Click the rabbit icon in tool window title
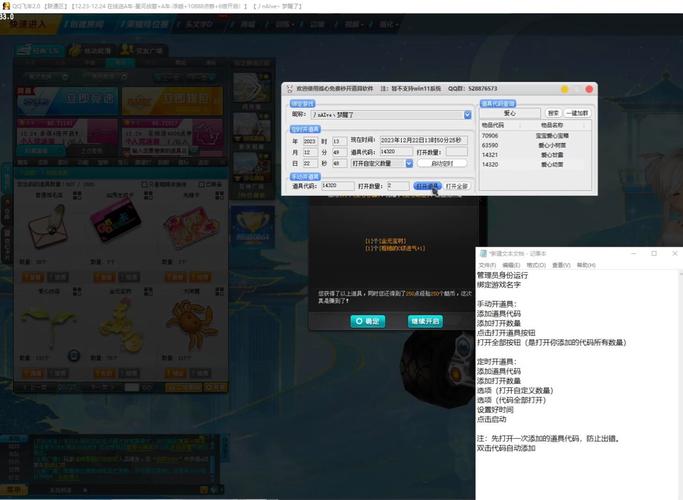 (x=289, y=89)
